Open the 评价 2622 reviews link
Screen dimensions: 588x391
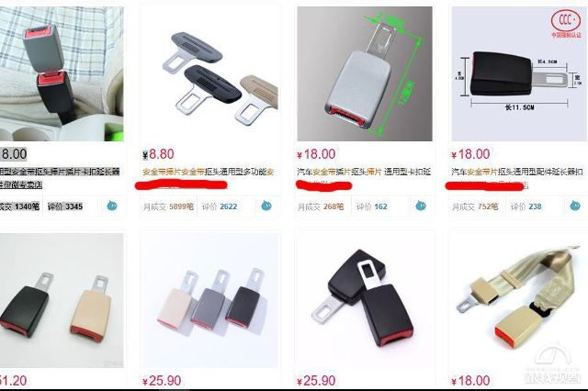220,207
